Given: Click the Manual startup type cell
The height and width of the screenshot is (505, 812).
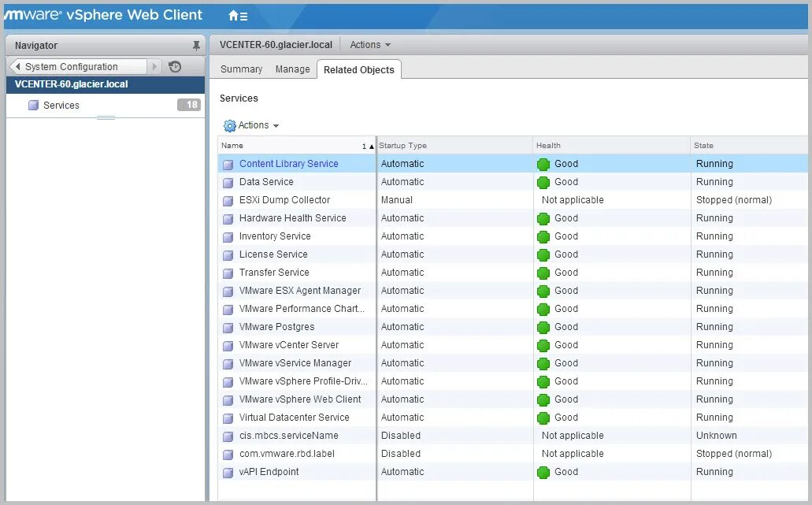Looking at the screenshot, I should tap(397, 200).
